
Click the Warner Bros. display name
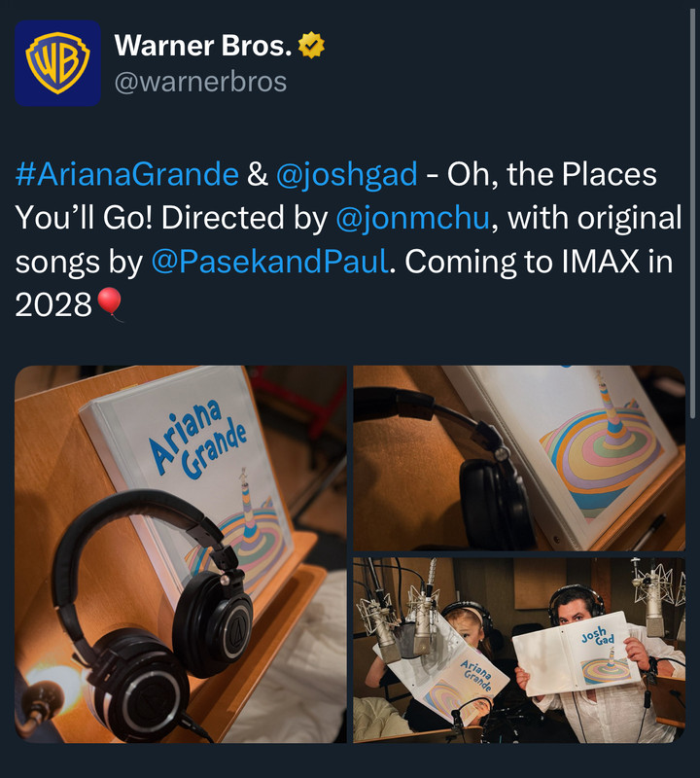[x=203, y=45]
